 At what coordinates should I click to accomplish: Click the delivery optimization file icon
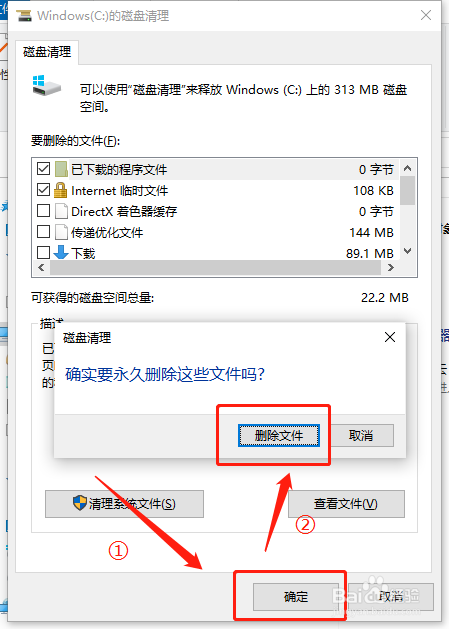coord(61,232)
